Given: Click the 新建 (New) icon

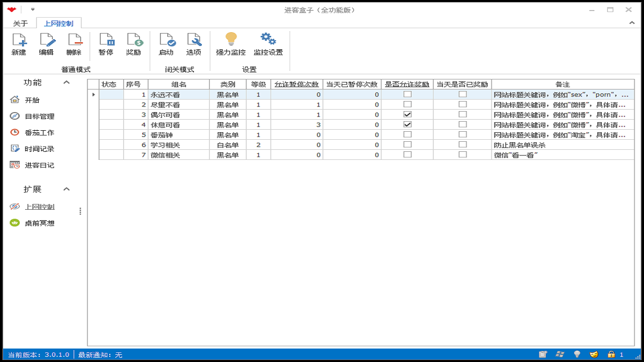Looking at the screenshot, I should tap(19, 44).
